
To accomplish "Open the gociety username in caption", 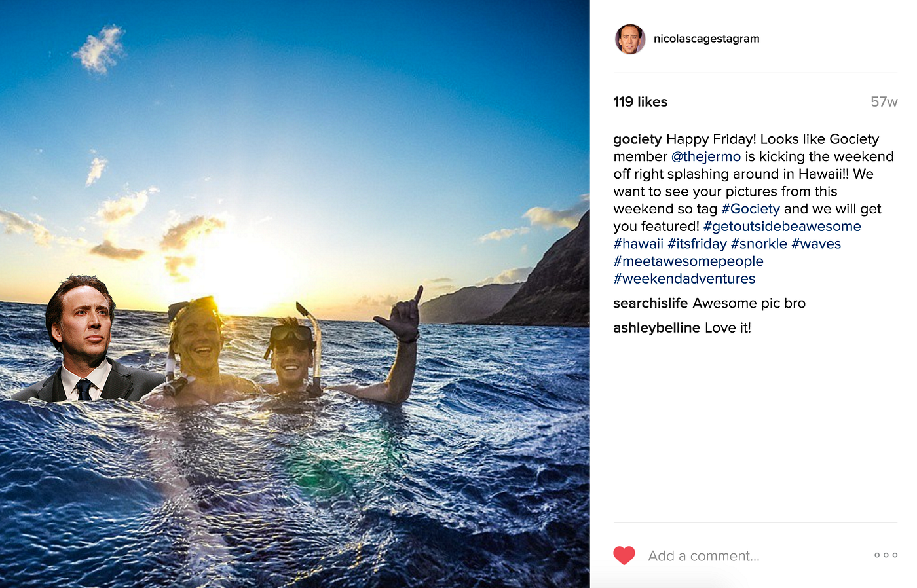I will pyautogui.click(x=637, y=139).
